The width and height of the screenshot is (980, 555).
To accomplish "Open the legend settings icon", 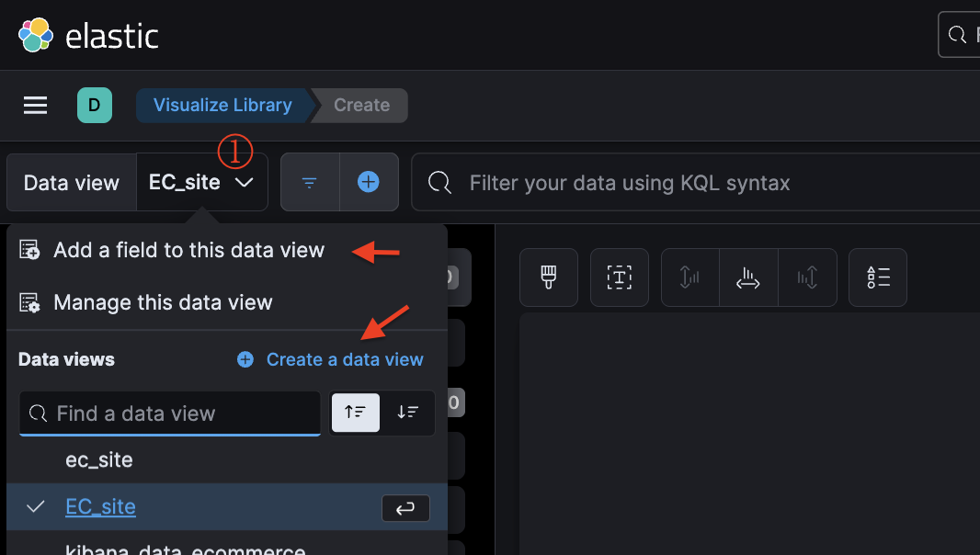I will point(878,277).
